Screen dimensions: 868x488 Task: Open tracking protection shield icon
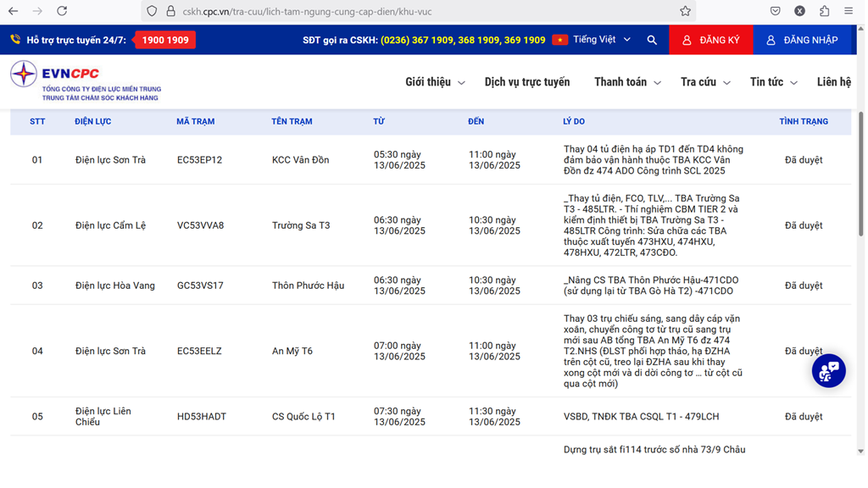[153, 11]
